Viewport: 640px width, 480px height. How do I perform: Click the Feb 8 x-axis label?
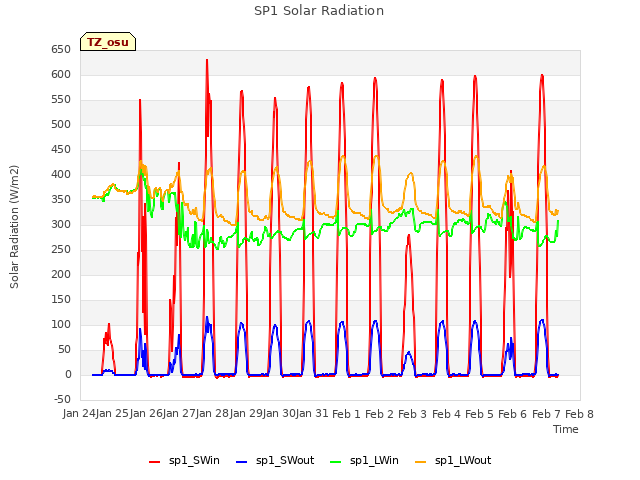(579, 414)
